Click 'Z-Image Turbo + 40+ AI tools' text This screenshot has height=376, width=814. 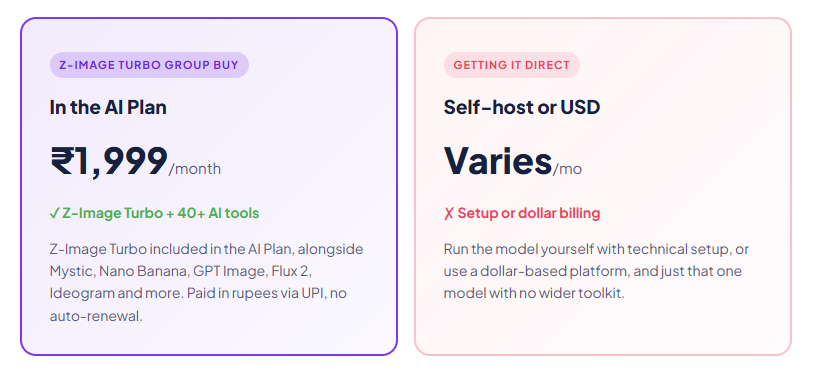click(x=160, y=213)
